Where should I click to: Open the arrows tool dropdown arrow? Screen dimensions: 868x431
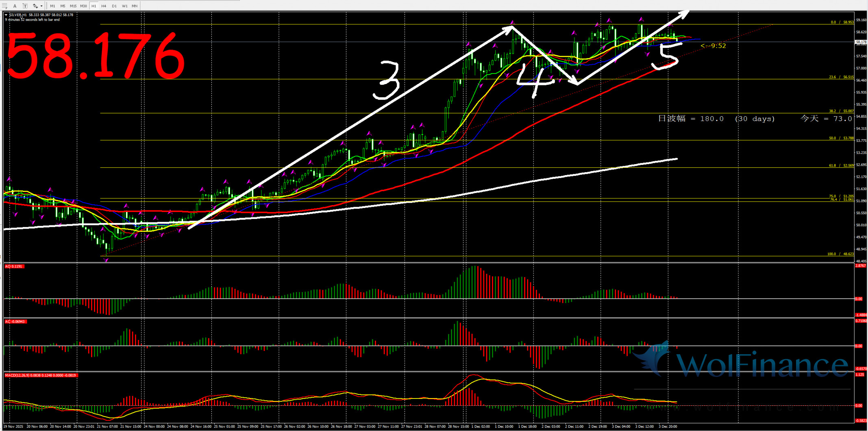41,6
